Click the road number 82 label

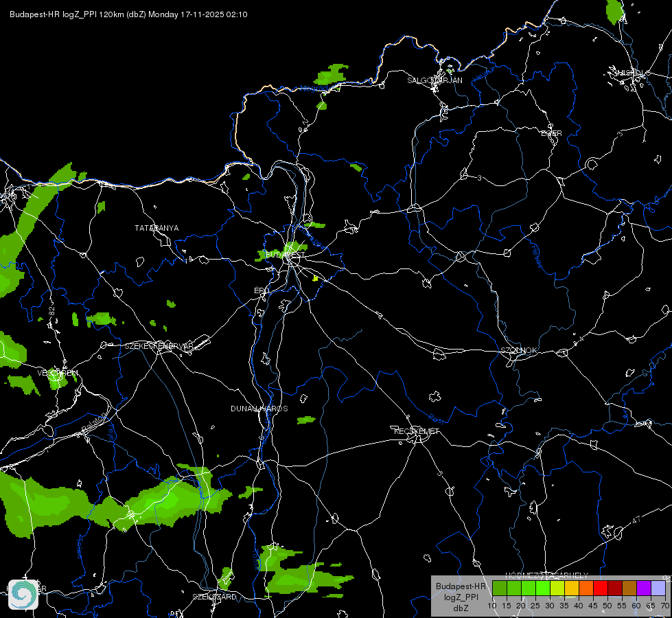click(x=52, y=311)
